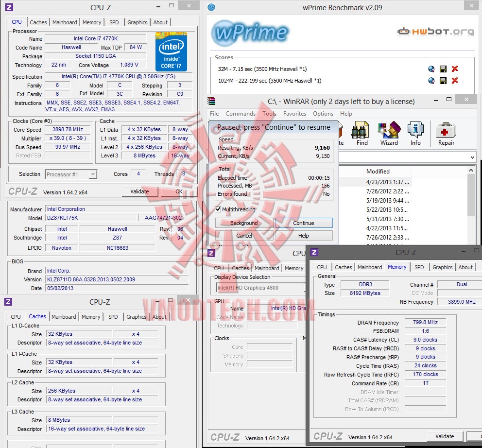Delete the 1024M score with red X
The image size is (482, 448).
coord(455,81)
